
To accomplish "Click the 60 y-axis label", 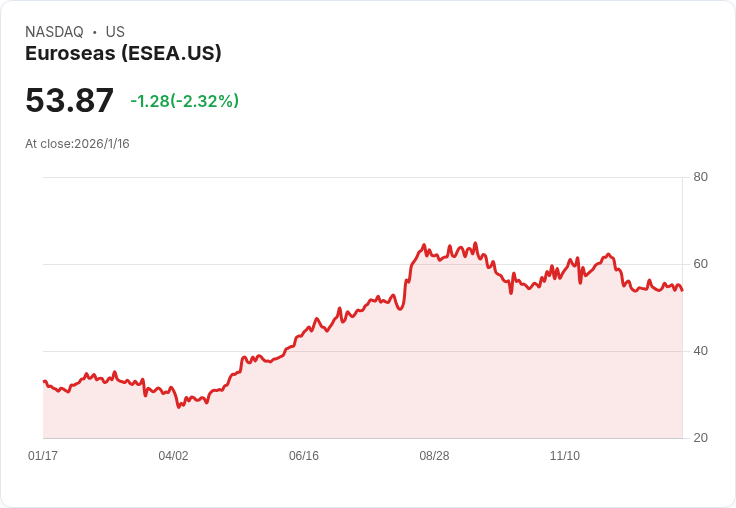I will 700,264.
